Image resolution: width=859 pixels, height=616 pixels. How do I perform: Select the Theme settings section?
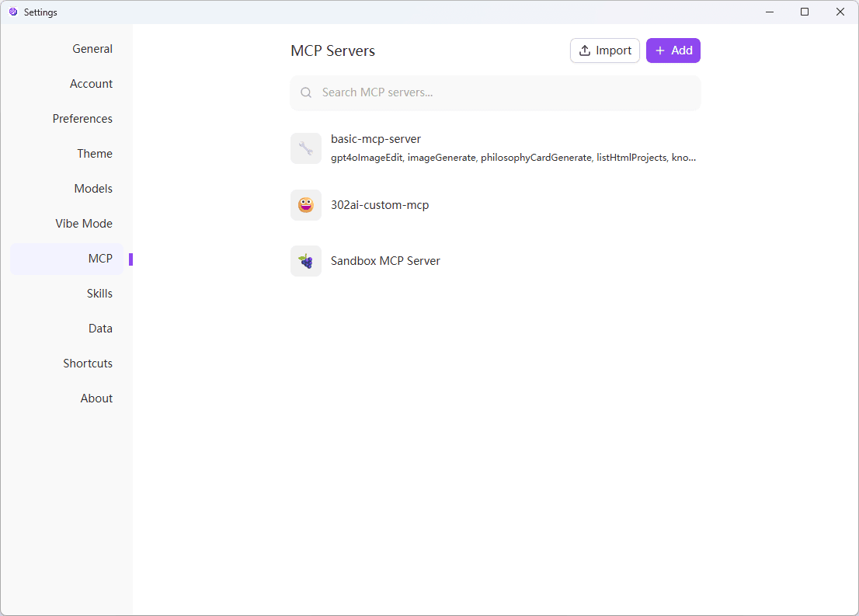(94, 153)
